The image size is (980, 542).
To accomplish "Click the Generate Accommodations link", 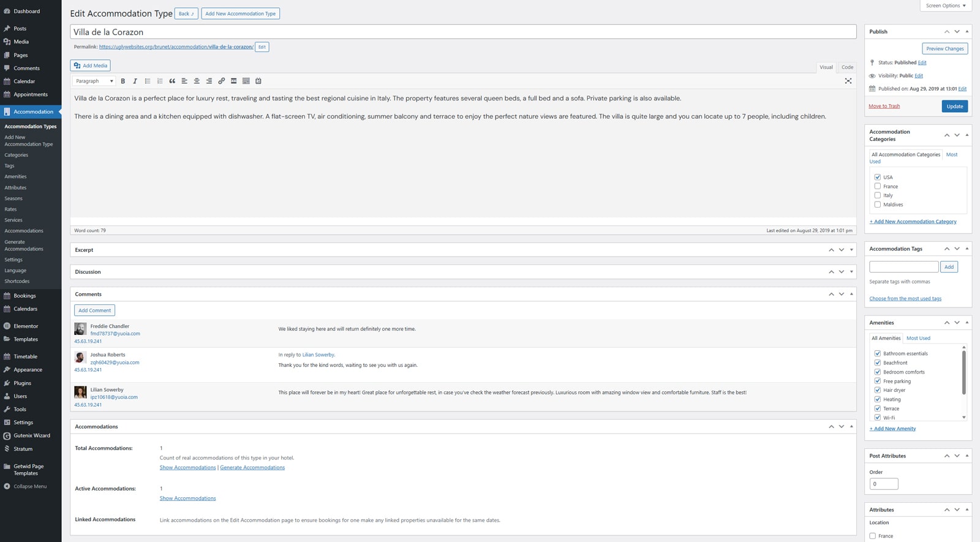I will tap(252, 467).
